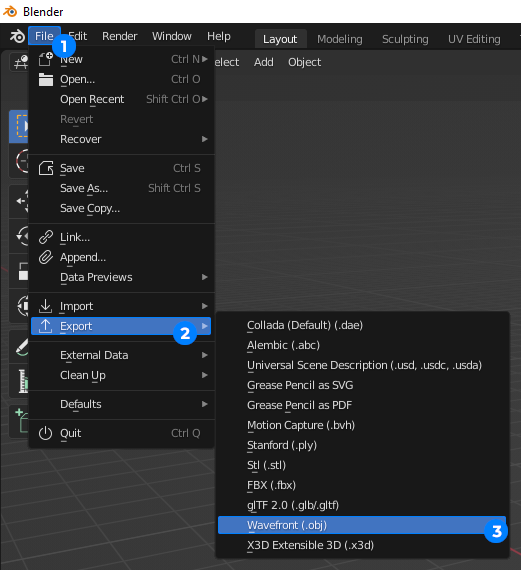Switch to the Sculpting workspace tab

[x=405, y=39]
